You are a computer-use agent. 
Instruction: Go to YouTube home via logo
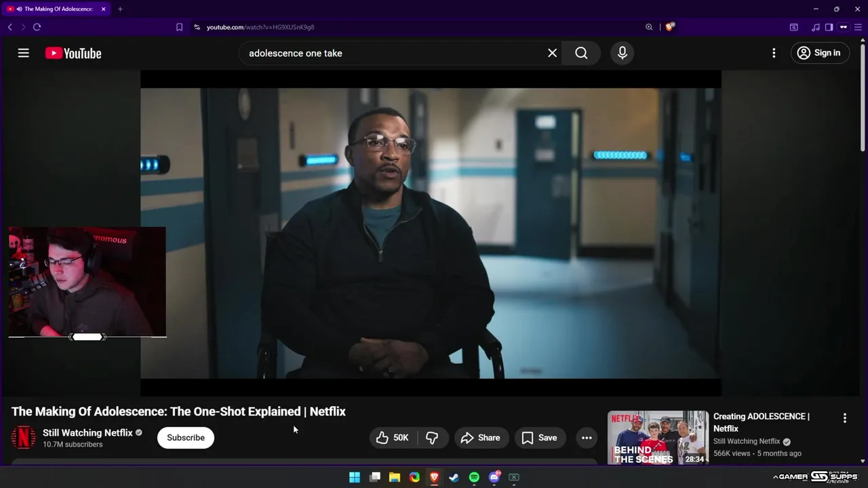(x=73, y=53)
